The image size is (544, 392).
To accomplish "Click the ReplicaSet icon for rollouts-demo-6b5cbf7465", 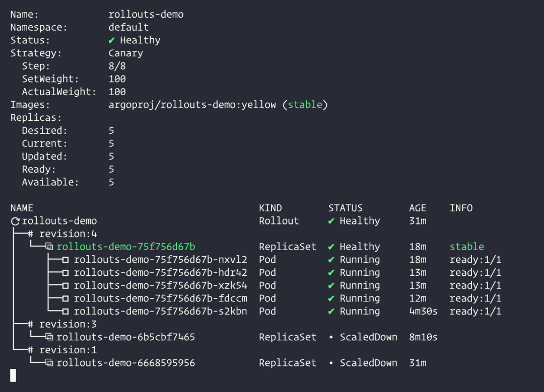I will (49, 337).
